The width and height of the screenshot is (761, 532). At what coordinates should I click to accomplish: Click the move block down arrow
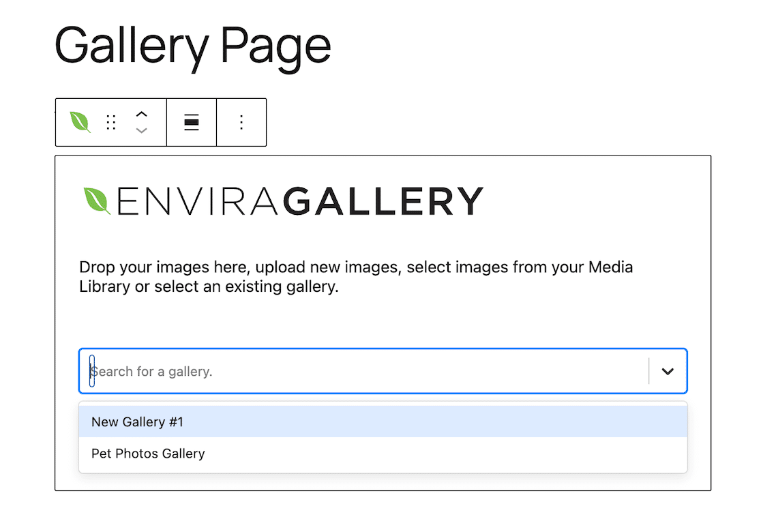click(x=142, y=129)
